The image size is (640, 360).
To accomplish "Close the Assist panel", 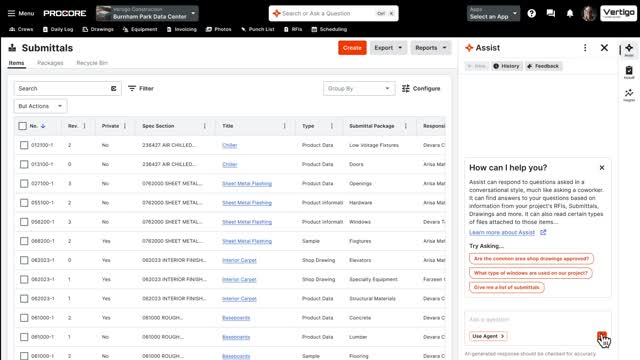I will point(604,48).
